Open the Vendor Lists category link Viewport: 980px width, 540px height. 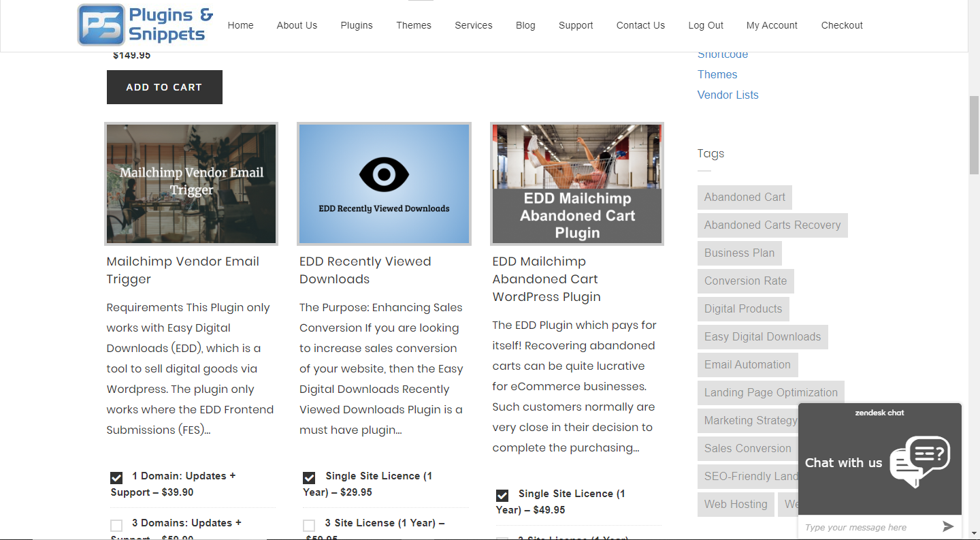pos(728,95)
